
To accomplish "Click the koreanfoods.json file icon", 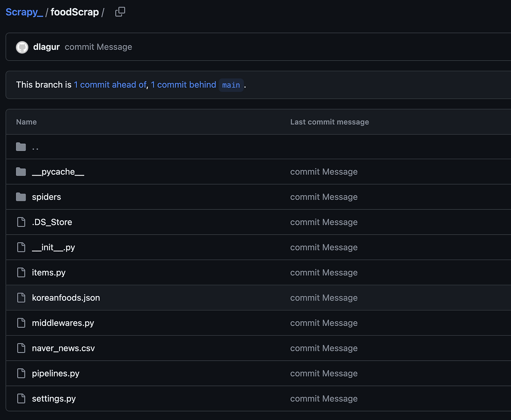I will point(21,297).
